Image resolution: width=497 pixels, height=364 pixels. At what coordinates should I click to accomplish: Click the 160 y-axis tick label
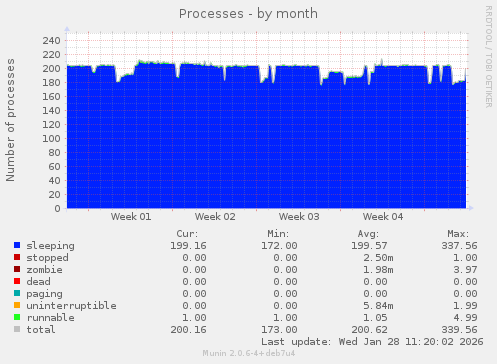point(51,97)
